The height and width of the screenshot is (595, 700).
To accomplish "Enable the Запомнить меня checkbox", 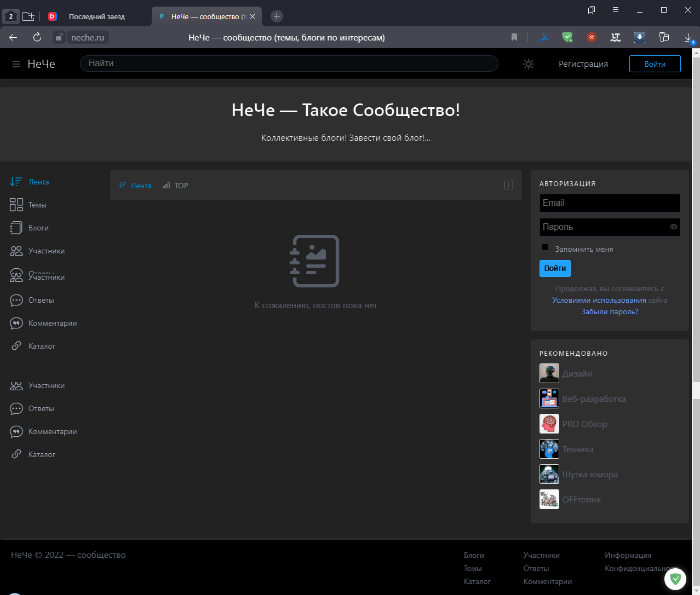I will (x=545, y=247).
